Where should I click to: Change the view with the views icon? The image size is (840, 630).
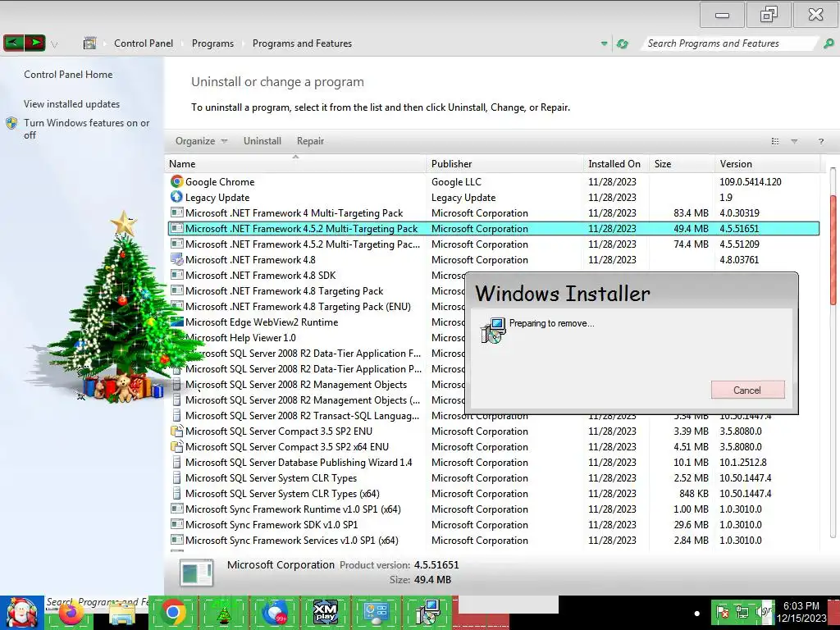pyautogui.click(x=774, y=141)
